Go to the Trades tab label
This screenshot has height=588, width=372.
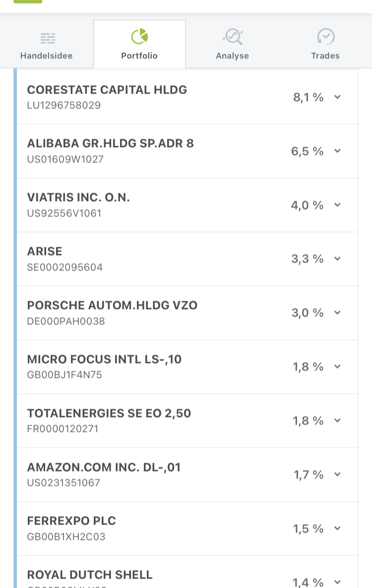tap(325, 55)
